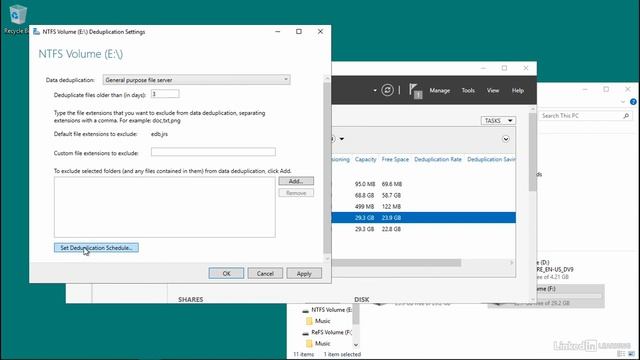Click the deduplication dialog title bar icon
This screenshot has height=360, width=640.
coord(36,31)
